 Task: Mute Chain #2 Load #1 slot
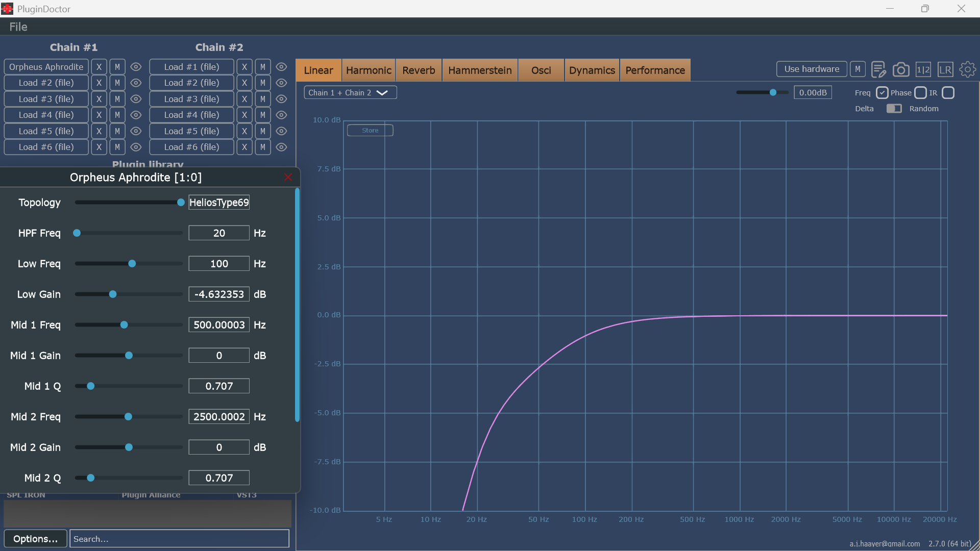(263, 67)
